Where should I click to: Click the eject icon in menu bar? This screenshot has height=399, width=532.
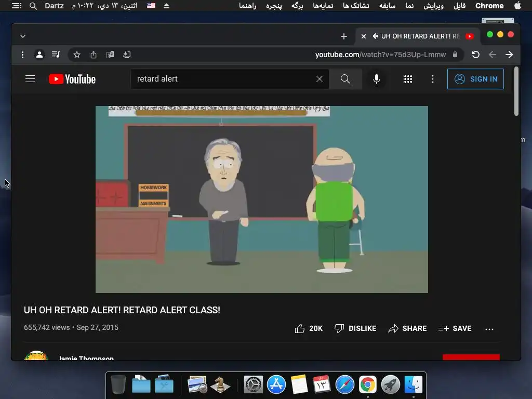pos(166,6)
